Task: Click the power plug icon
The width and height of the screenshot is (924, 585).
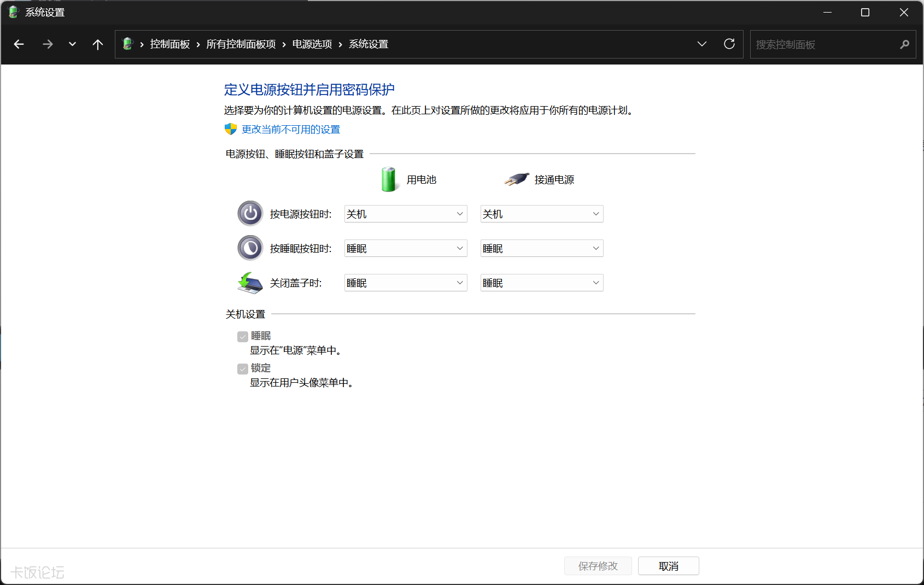Action: point(517,179)
